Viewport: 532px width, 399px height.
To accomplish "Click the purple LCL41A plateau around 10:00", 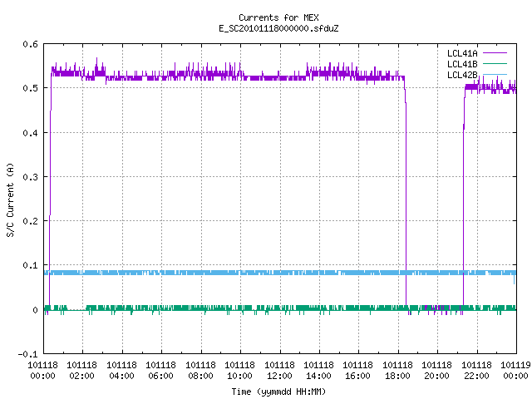I will (241, 76).
